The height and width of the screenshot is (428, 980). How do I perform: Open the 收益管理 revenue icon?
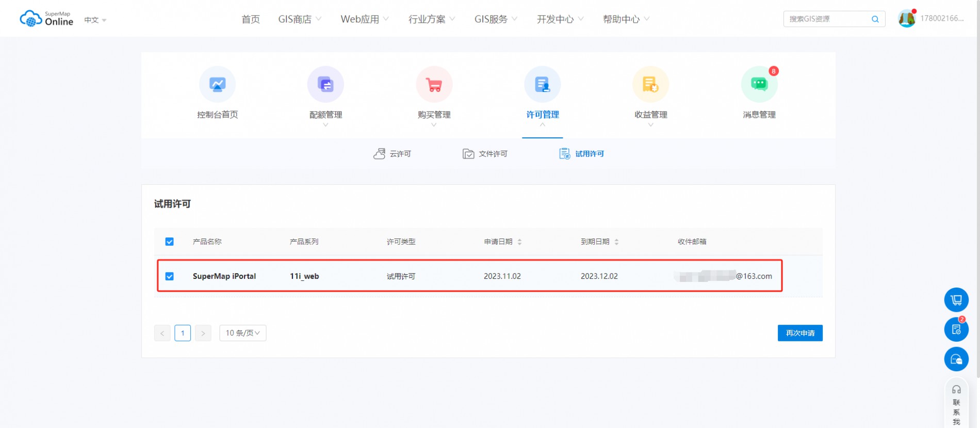(650, 84)
